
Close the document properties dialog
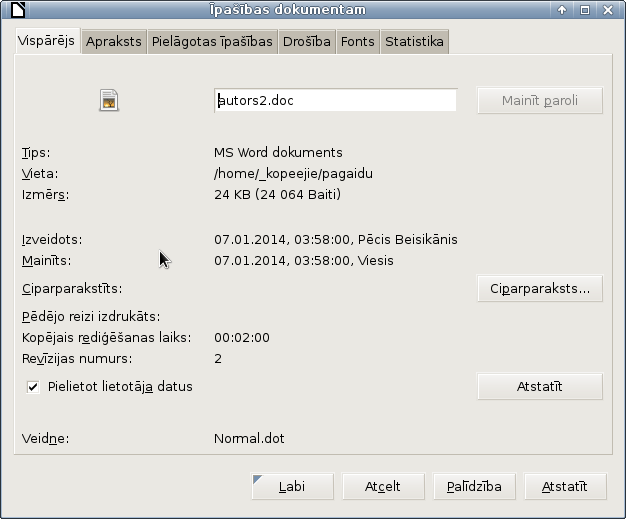(x=608, y=10)
